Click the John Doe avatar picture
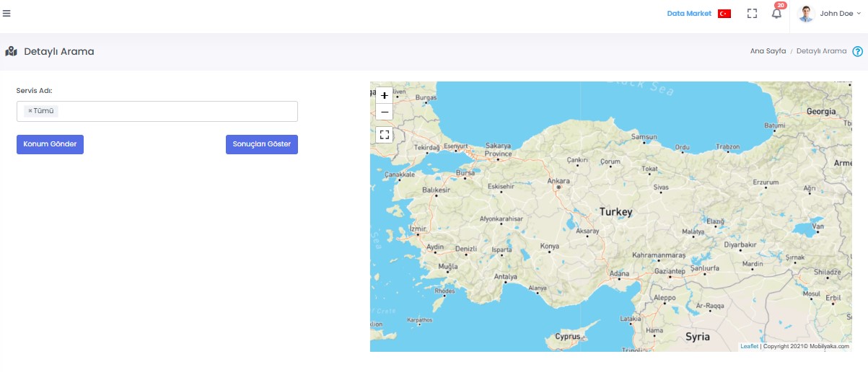Image resolution: width=868 pixels, height=372 pixels. 806,14
